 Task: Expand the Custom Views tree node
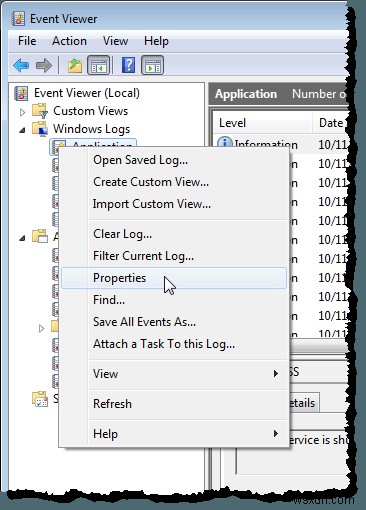click(x=22, y=112)
